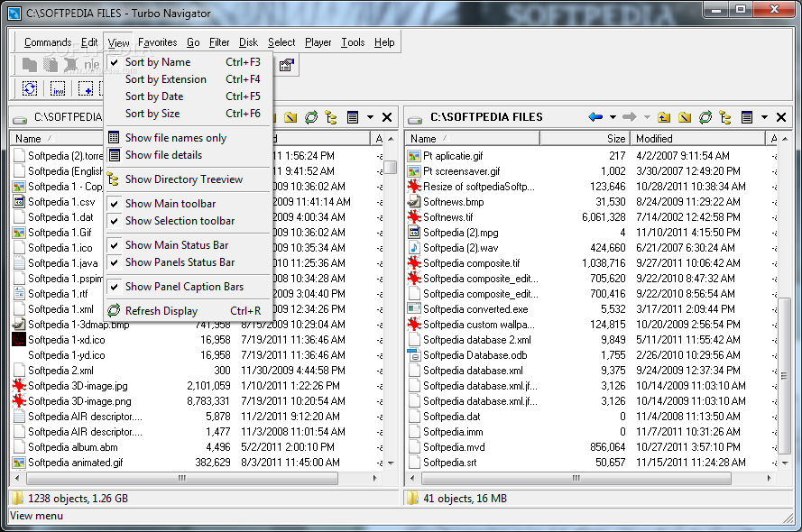Click the Copy files icon in main toolbar
Viewport: 802px width, 532px height.
[29, 65]
